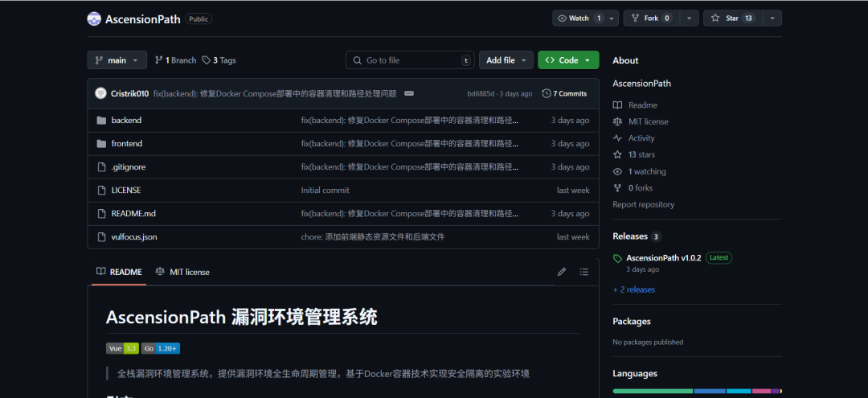Open the vulfocus.json file name

click(134, 236)
